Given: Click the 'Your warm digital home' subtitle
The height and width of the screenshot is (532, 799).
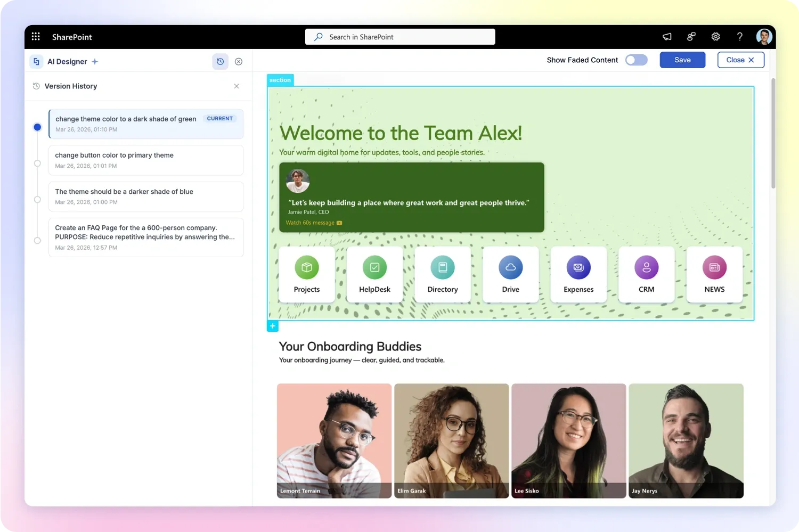Looking at the screenshot, I should 382,152.
